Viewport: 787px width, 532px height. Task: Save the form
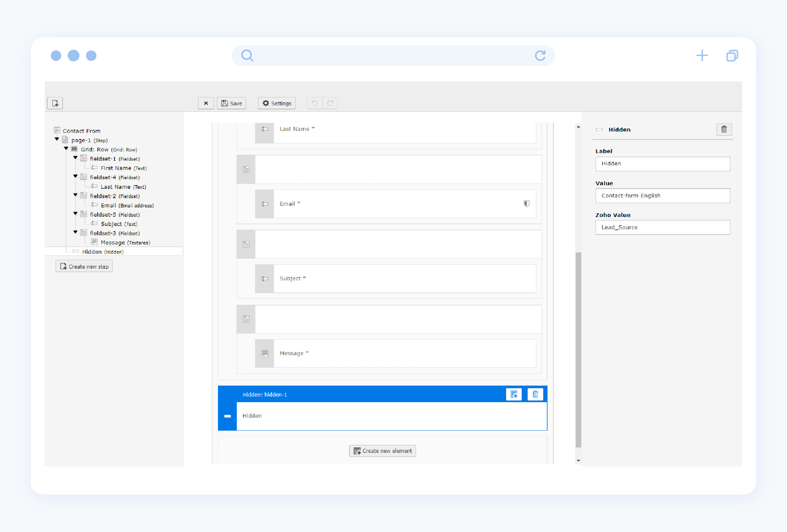pyautogui.click(x=232, y=103)
